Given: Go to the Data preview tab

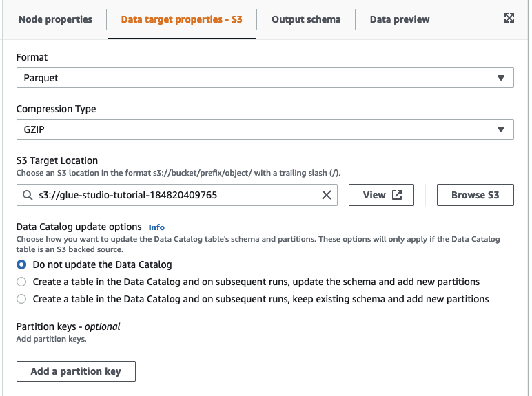Looking at the screenshot, I should click(x=400, y=19).
